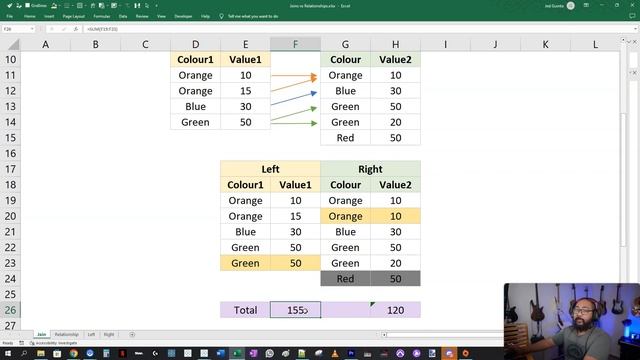640x360 pixels.
Task: Open the Review ribbon tab
Action: tap(142, 16)
